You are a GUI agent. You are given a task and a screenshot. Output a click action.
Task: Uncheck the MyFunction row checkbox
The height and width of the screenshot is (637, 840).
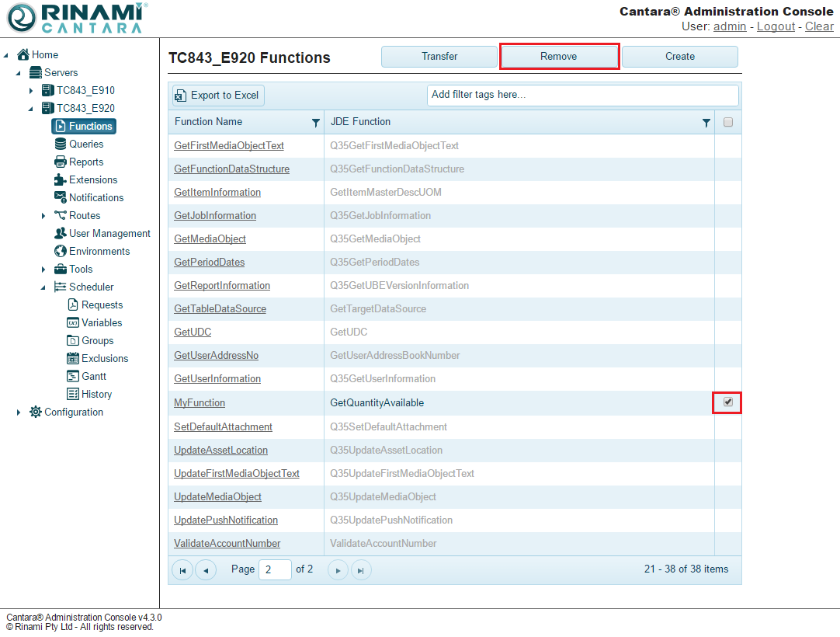(x=727, y=402)
